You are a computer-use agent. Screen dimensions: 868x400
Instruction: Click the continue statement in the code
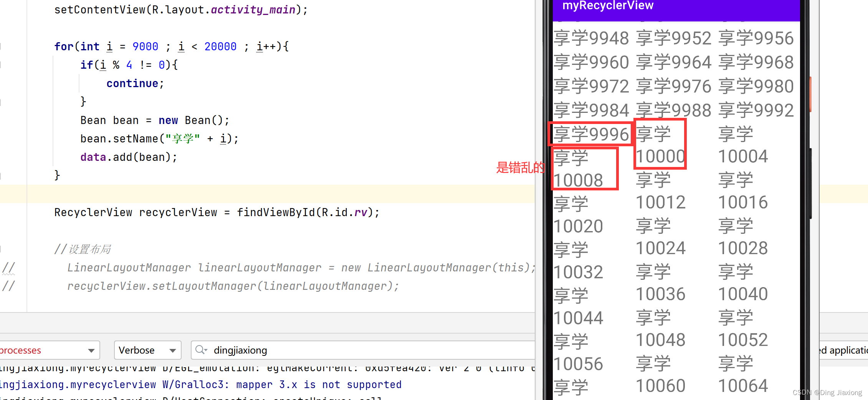[135, 83]
